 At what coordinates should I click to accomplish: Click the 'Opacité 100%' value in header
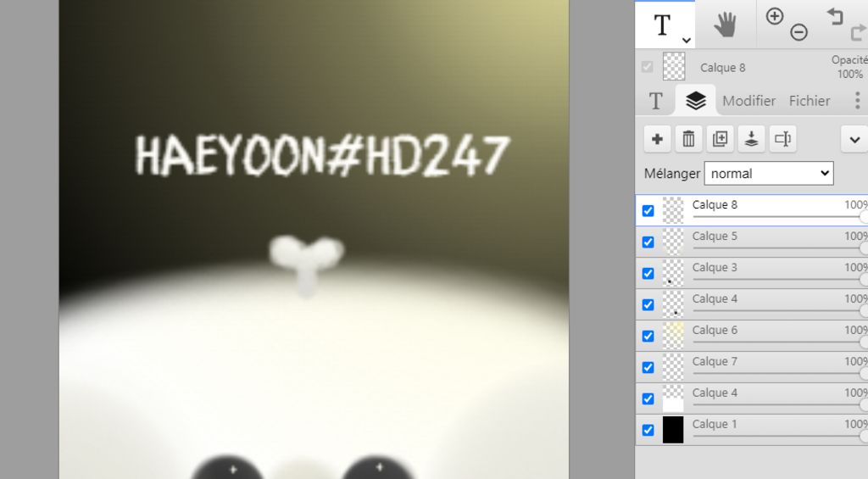[849, 67]
